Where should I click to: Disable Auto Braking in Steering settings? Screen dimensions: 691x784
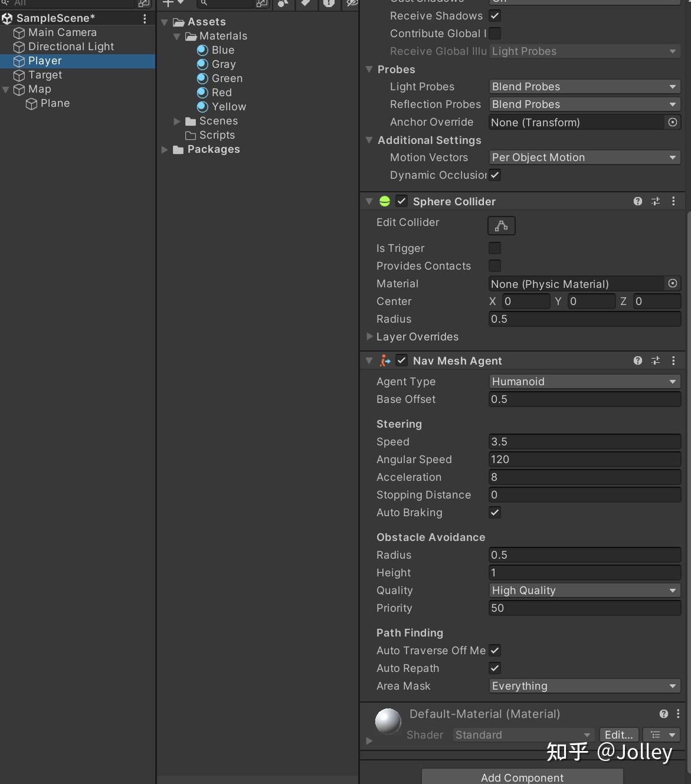point(494,513)
